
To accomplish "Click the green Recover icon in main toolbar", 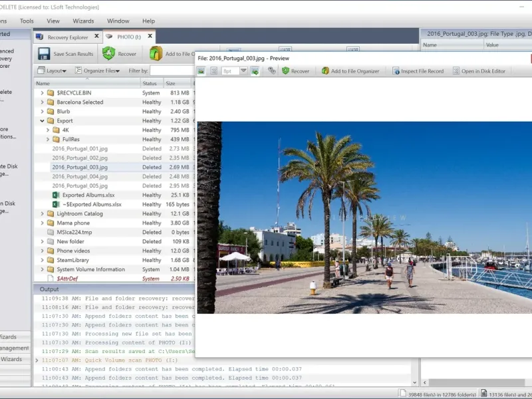I will (108, 54).
